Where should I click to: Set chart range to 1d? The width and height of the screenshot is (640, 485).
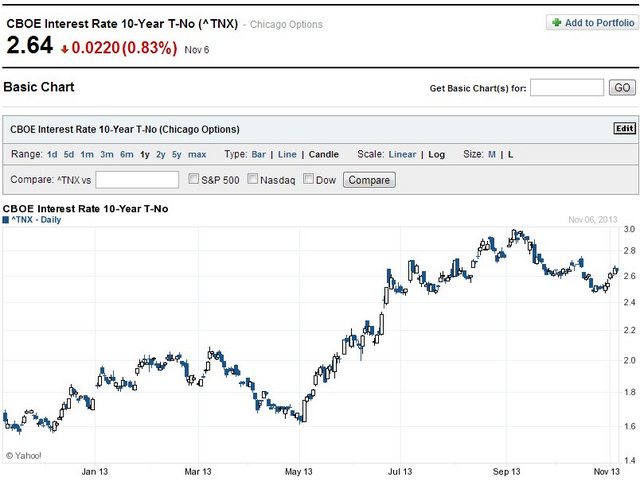pos(52,154)
